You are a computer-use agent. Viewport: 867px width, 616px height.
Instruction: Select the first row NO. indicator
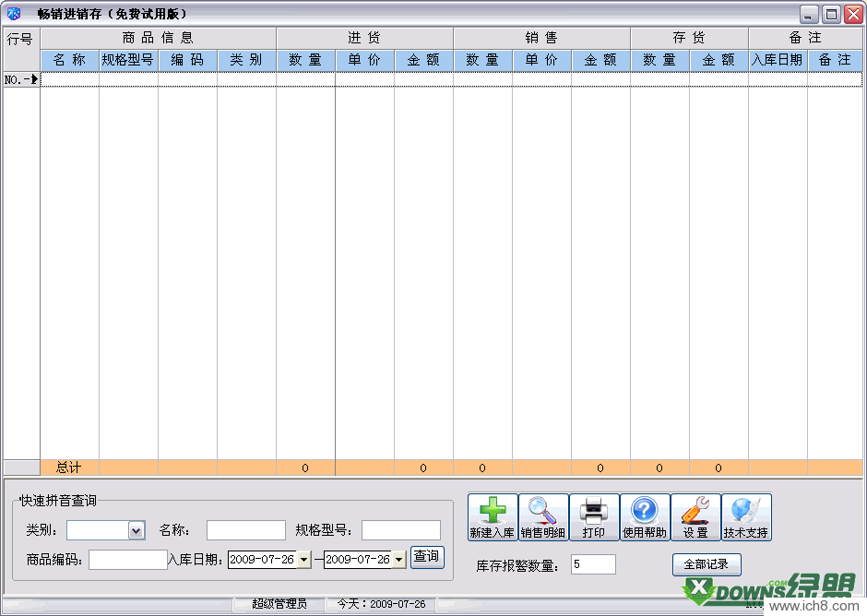click(x=21, y=79)
